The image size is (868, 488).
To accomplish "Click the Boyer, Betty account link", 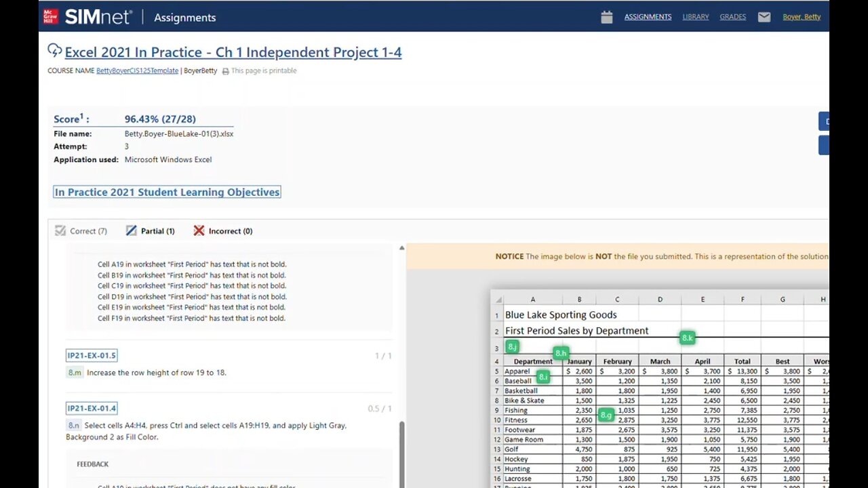I will point(802,17).
